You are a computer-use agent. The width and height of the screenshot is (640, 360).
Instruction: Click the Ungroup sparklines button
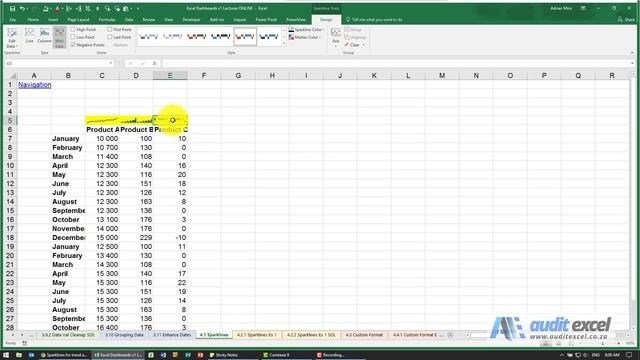point(355,37)
